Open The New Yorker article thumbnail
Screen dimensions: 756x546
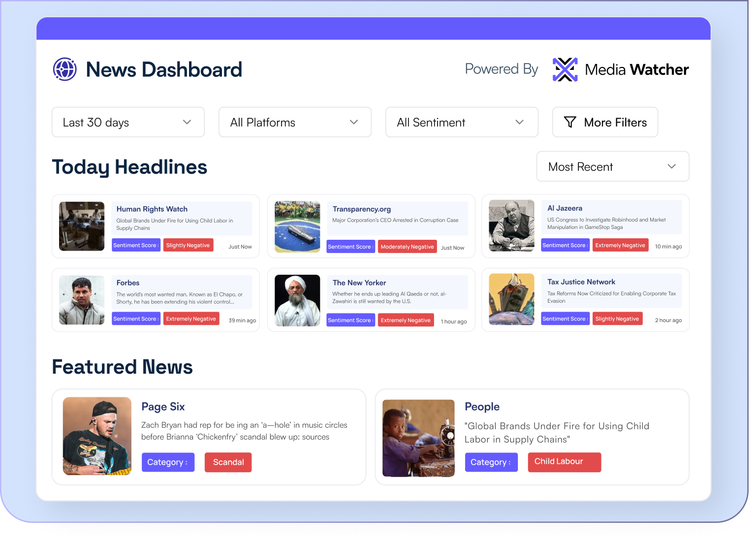pos(297,300)
